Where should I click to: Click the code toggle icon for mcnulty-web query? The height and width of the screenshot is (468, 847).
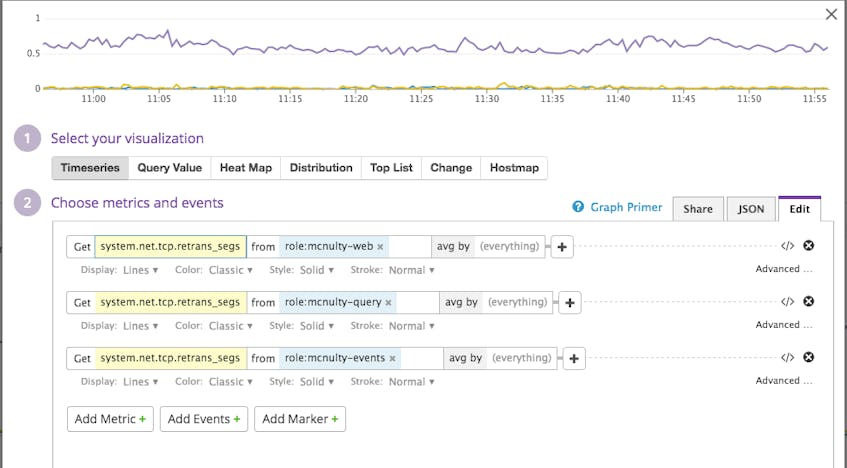pos(787,246)
